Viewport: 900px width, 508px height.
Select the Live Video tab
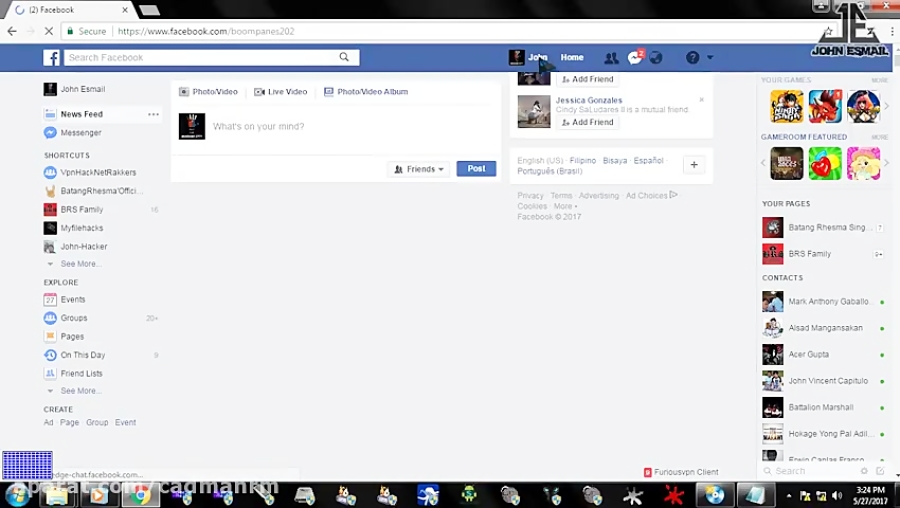281,92
